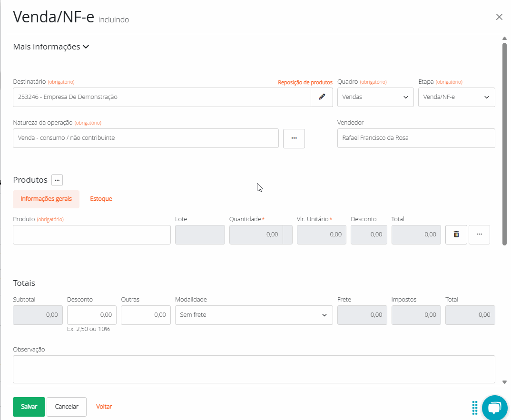Image resolution: width=511 pixels, height=420 pixels.
Task: Switch to the Estoque tab
Action: 101,199
